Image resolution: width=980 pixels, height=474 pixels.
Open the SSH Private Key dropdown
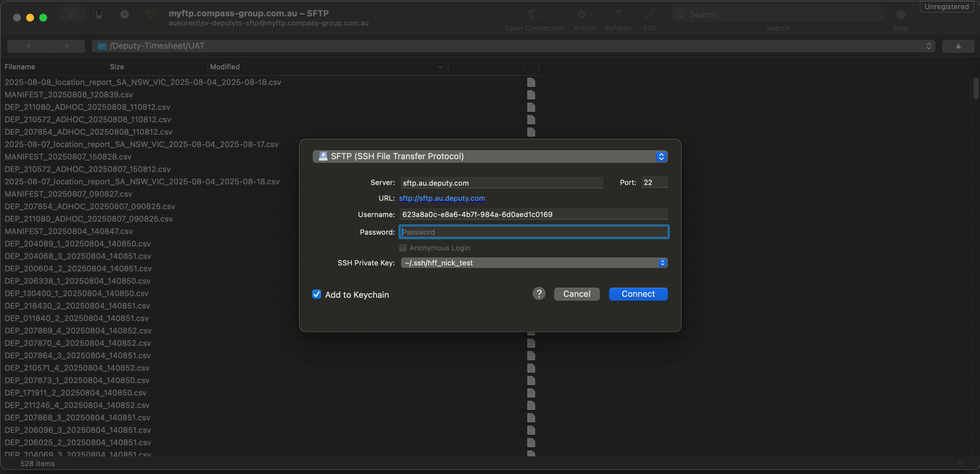tap(534, 263)
